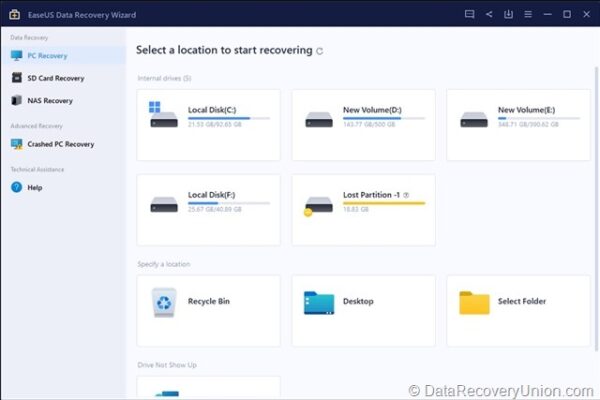
Task: Click the share icon in title bar
Action: (x=489, y=14)
